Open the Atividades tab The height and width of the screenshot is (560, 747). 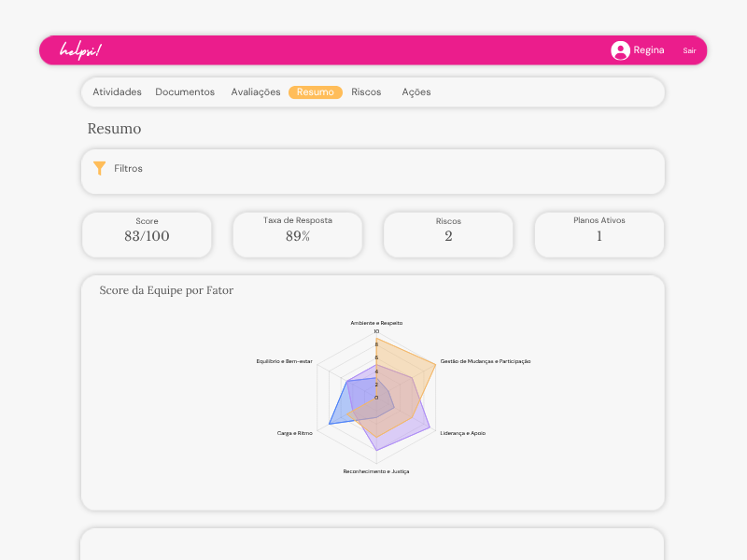[x=117, y=92]
